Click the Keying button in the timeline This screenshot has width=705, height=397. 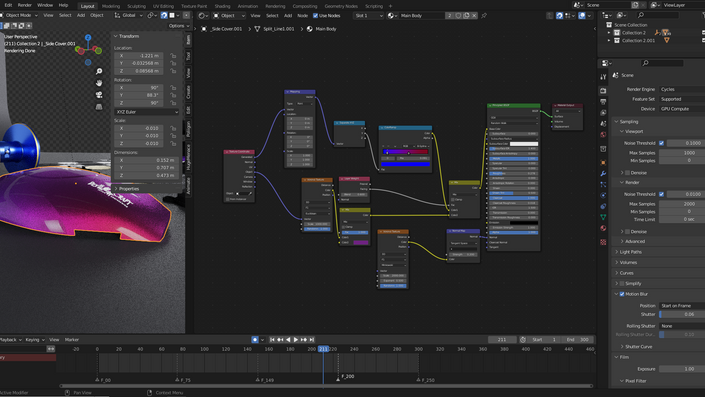point(34,340)
